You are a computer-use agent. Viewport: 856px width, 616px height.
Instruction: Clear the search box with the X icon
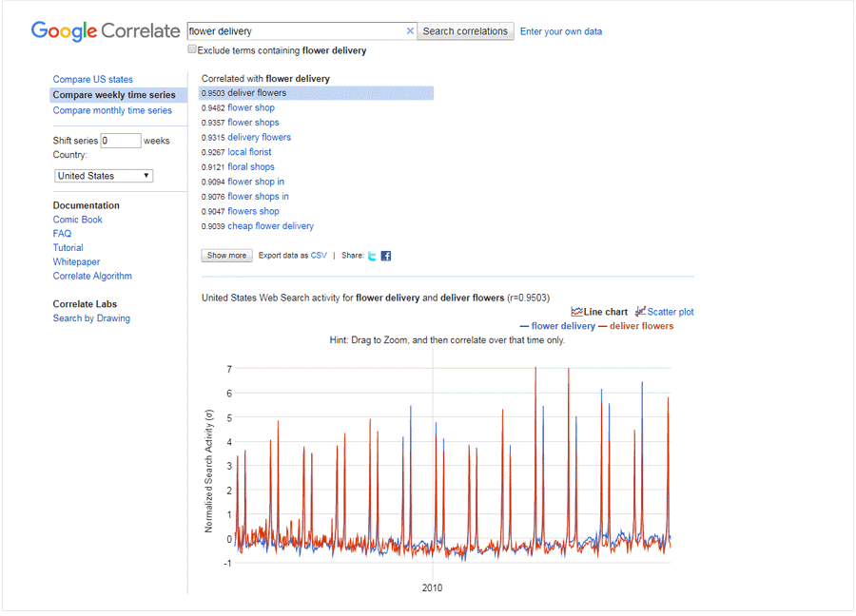pos(410,31)
